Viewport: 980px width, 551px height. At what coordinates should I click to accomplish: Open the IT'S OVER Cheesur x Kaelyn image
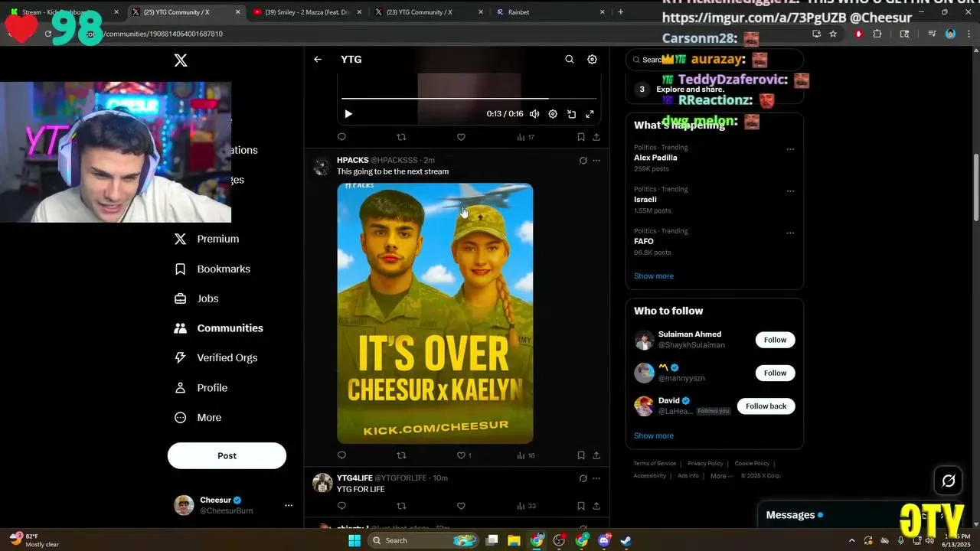pyautogui.click(x=435, y=313)
